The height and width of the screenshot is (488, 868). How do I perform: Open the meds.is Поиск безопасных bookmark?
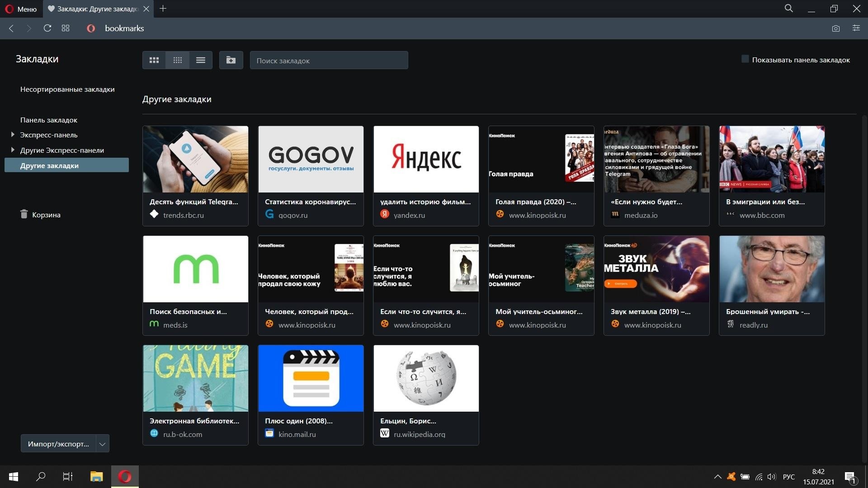(195, 286)
